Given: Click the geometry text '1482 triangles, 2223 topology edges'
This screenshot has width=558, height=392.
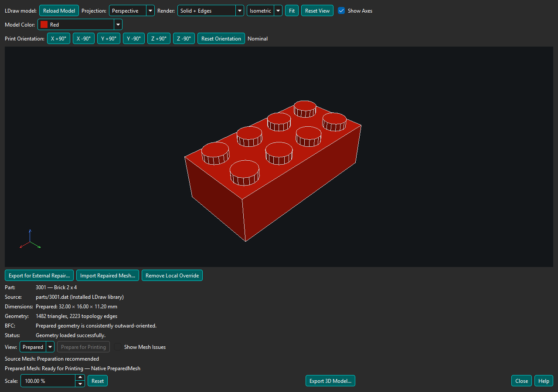Looking at the screenshot, I should tap(76, 316).
